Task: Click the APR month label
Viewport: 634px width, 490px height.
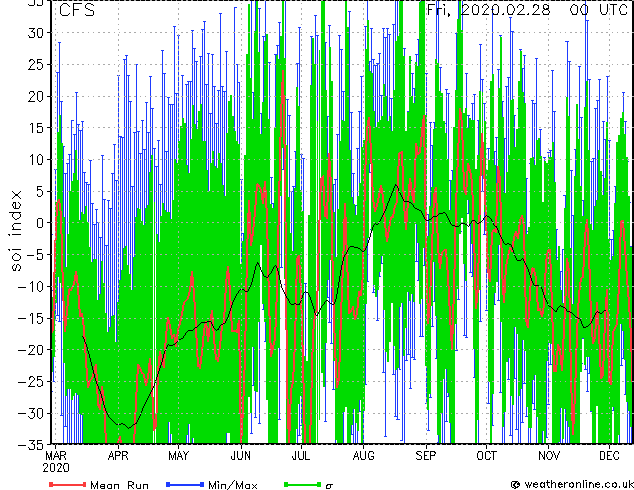Action: coord(118,456)
